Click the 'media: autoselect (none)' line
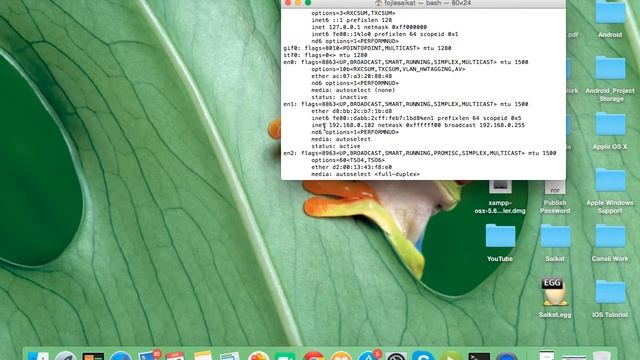This screenshot has width=640, height=360. (353, 90)
